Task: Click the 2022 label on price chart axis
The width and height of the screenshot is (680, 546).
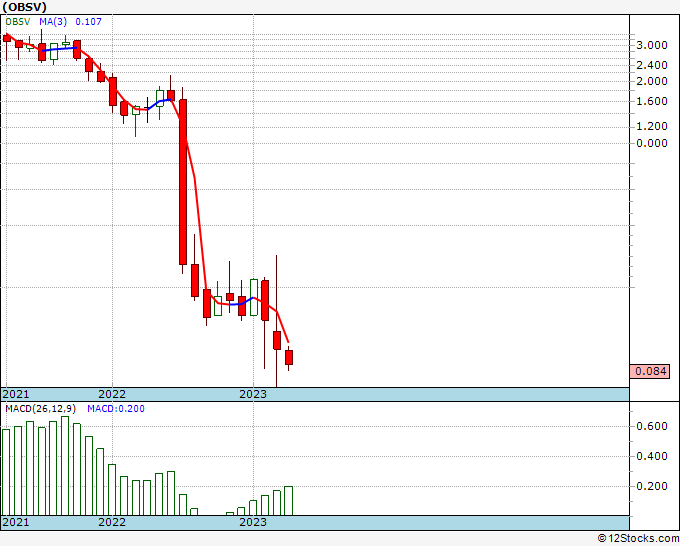Action: click(112, 394)
